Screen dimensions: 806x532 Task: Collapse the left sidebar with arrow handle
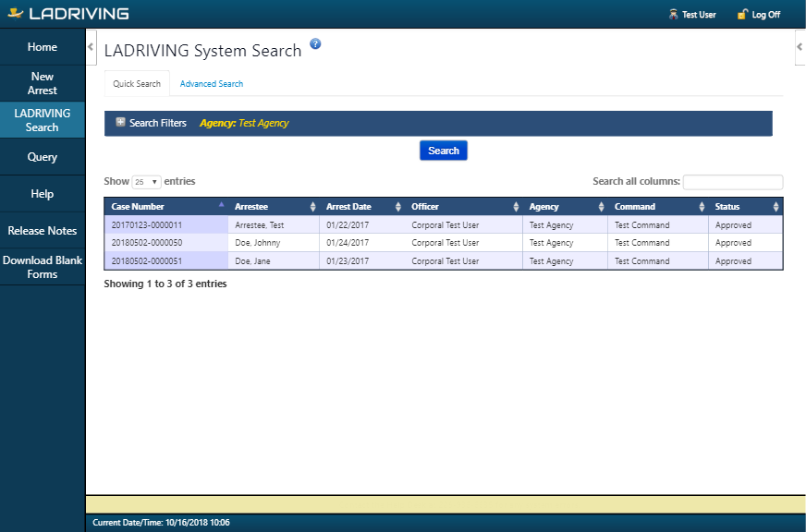coord(91,47)
